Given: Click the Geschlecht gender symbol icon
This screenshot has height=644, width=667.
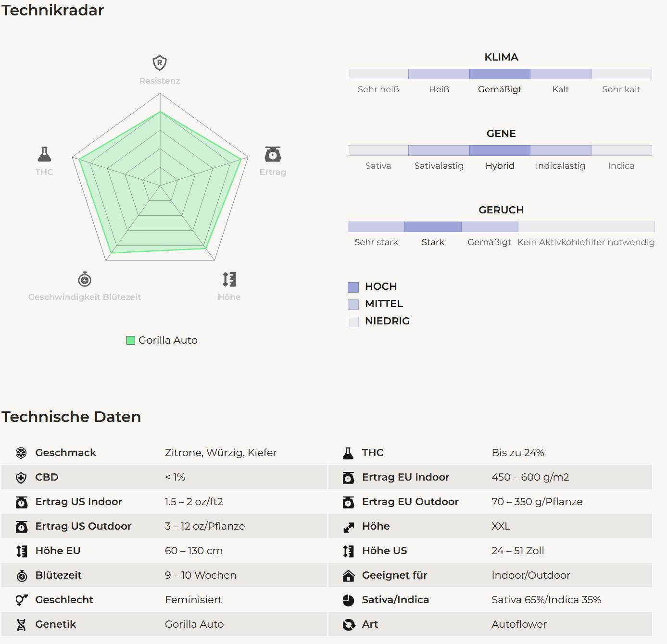Looking at the screenshot, I should (x=21, y=600).
